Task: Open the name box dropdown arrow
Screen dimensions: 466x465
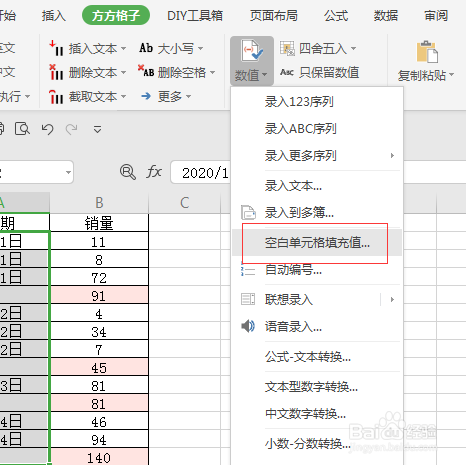Action: (68, 172)
